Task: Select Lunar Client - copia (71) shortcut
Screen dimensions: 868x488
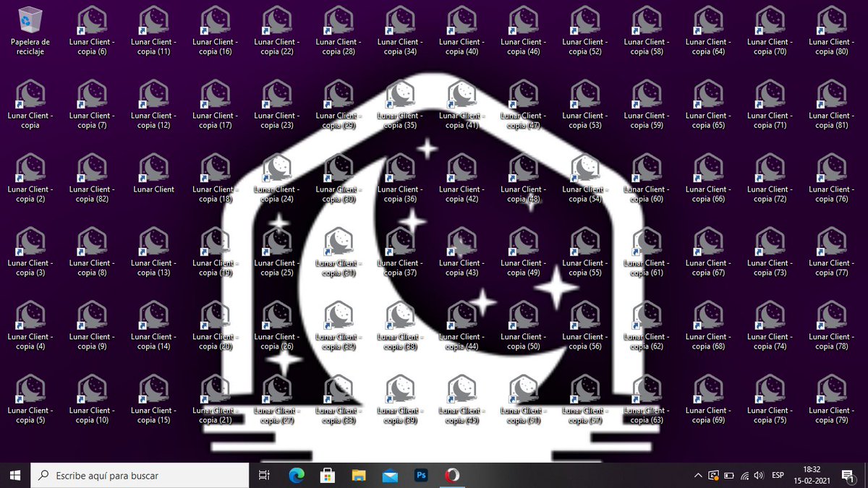Action: coord(770,106)
